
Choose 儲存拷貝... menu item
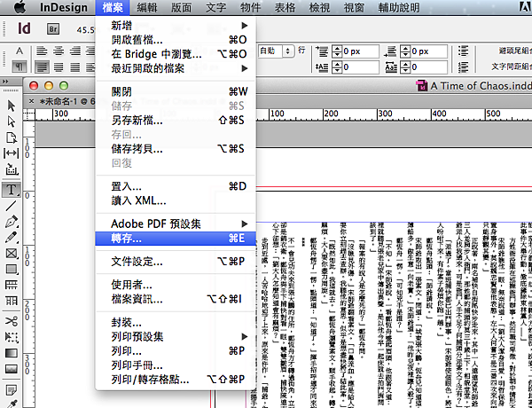point(175,149)
